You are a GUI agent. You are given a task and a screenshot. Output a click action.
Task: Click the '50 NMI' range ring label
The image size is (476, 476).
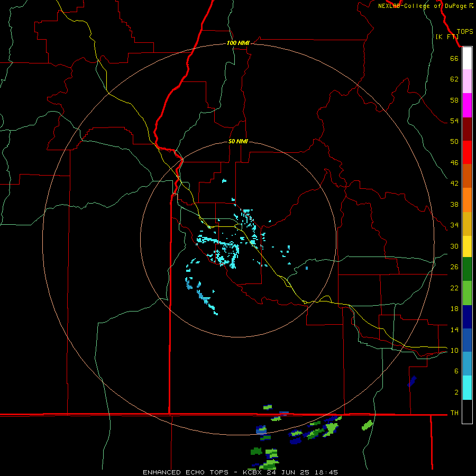click(238, 141)
